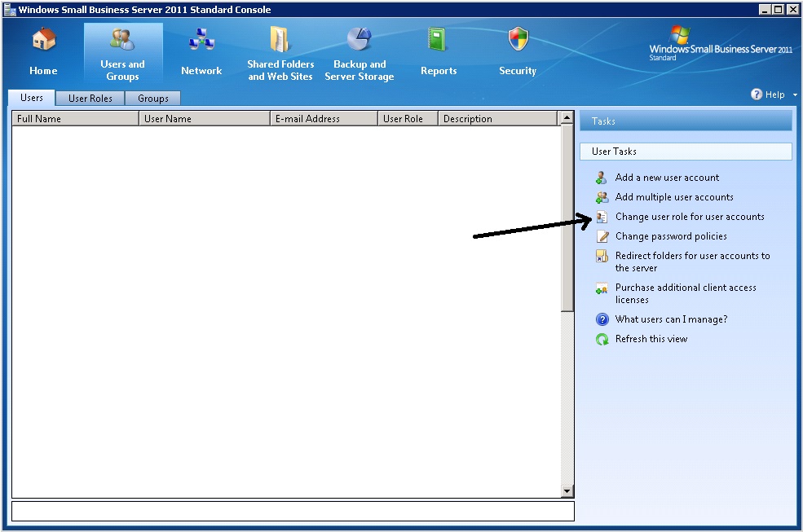
Task: Open Change user role for user accounts
Action: point(690,217)
